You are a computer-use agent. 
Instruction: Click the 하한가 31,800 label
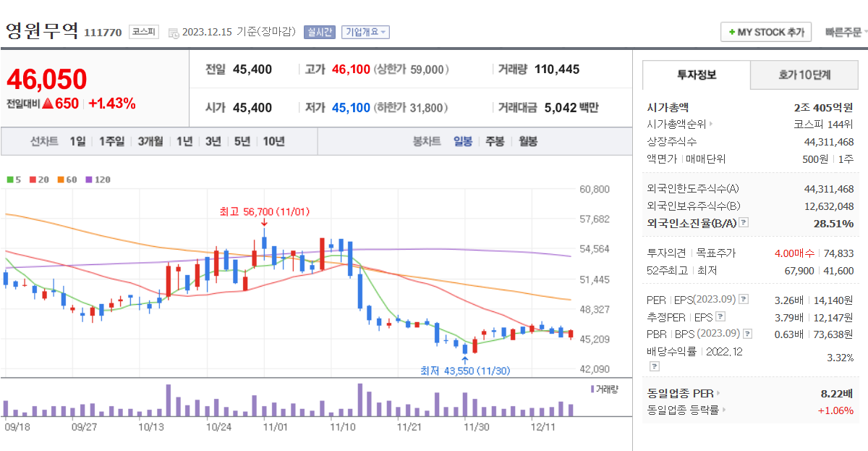coord(412,108)
